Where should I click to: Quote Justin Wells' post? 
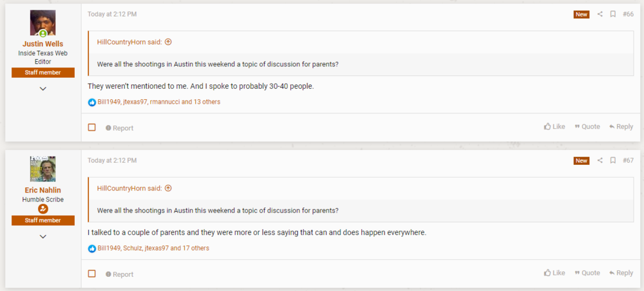(587, 127)
